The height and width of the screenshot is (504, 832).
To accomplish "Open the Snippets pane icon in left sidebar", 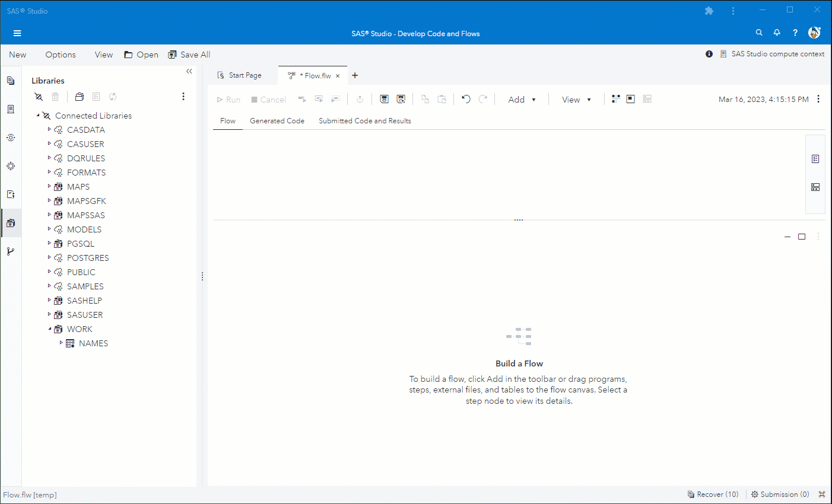I will 11,194.
